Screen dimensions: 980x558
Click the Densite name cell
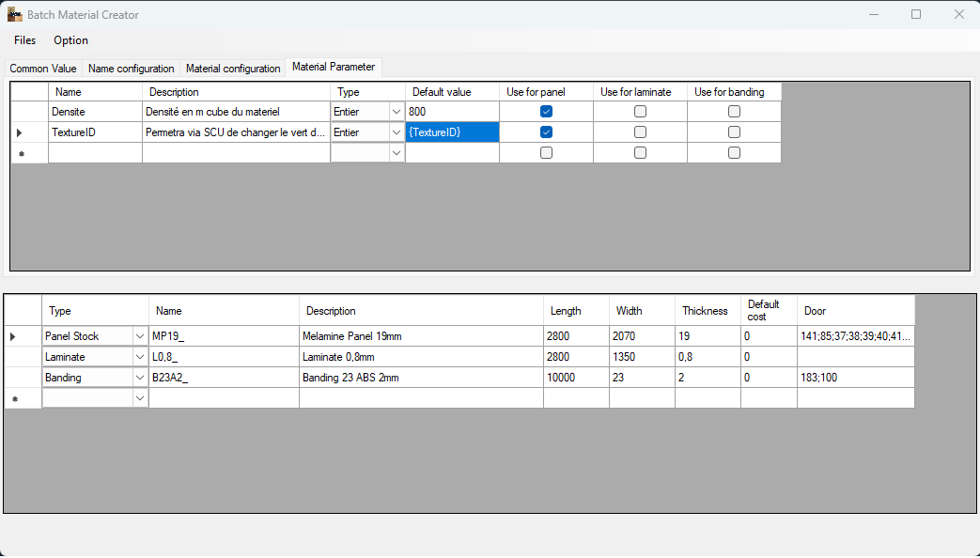click(x=95, y=112)
